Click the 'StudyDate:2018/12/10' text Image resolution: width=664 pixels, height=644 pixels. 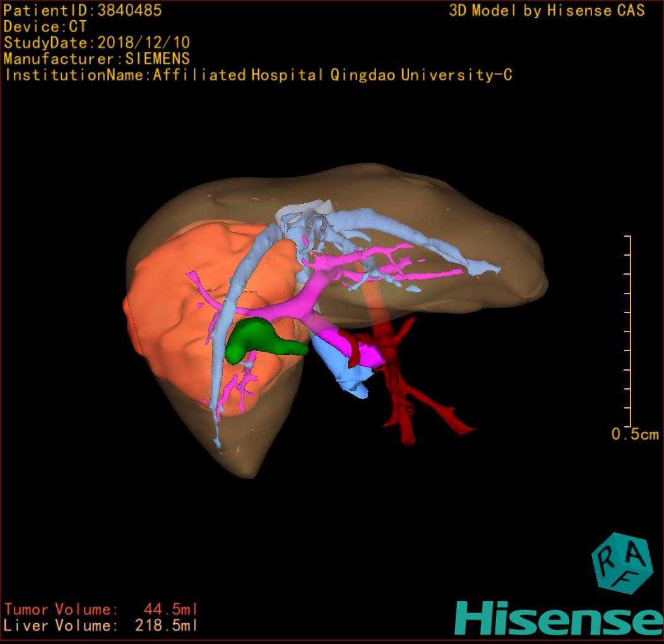[x=97, y=43]
